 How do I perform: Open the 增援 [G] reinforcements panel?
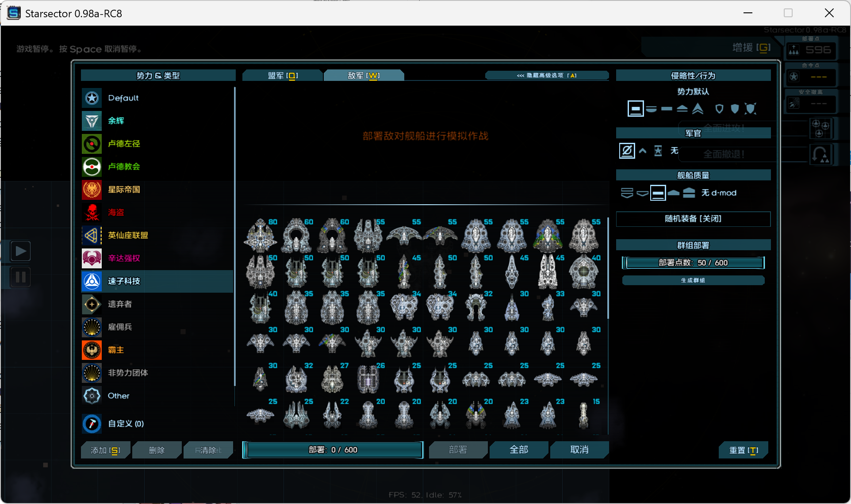point(751,47)
